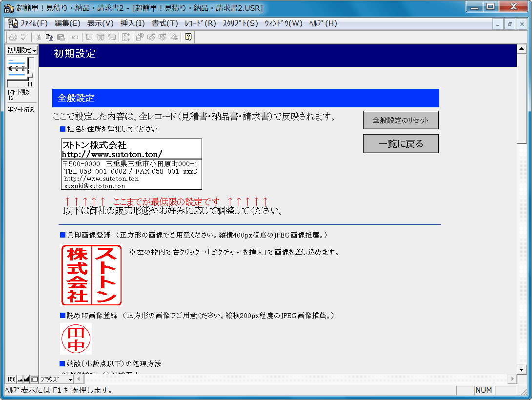The width and height of the screenshot is (532, 400).
Task: Click the ABC spell check icon
Action: (x=24, y=37)
